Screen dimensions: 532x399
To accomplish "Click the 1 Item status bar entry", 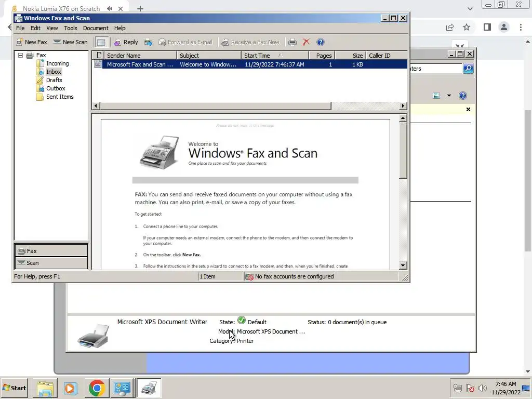I will click(x=220, y=276).
